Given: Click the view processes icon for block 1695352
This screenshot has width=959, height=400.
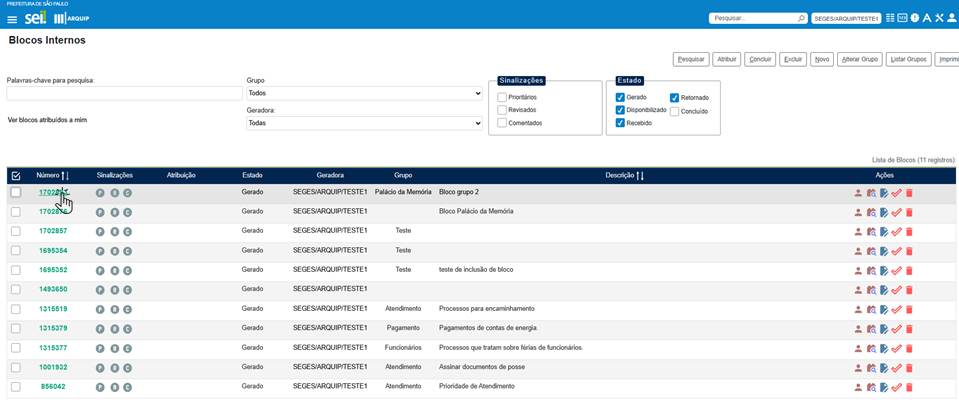Looking at the screenshot, I should 871,270.
